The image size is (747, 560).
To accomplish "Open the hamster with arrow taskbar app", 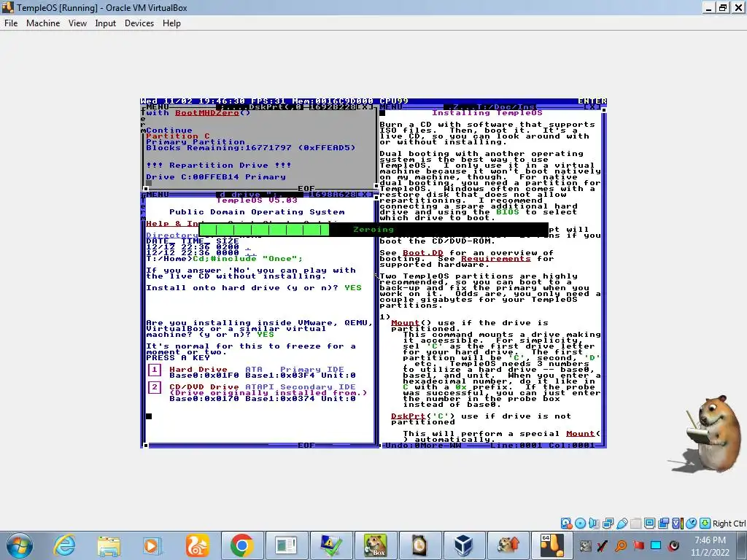I will (x=508, y=545).
